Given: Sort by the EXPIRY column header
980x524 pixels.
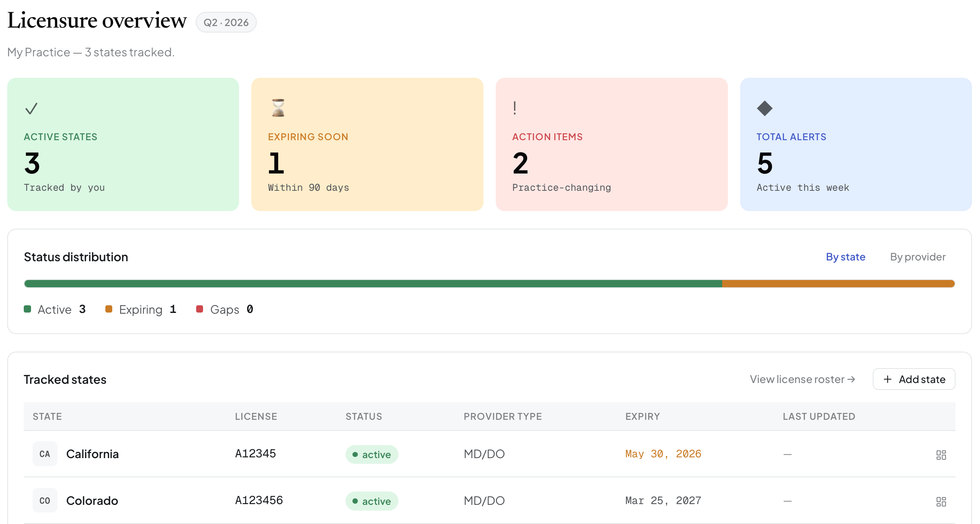Looking at the screenshot, I should click(642, 416).
